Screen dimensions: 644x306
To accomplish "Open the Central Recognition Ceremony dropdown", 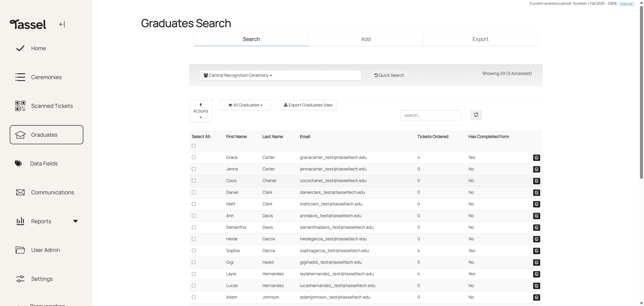I will coord(280,75).
